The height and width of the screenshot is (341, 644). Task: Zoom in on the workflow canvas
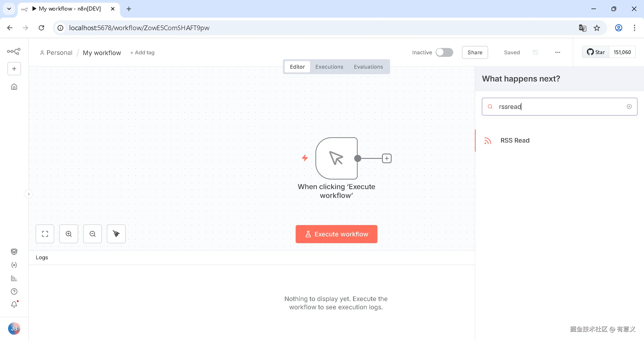point(69,234)
